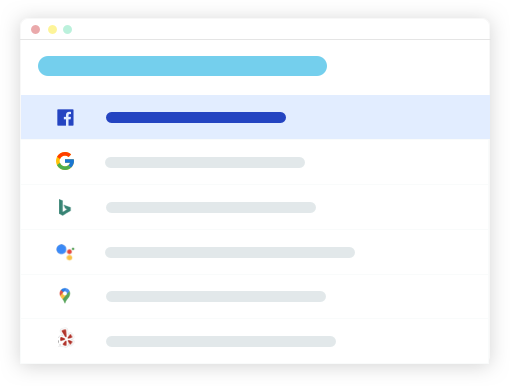Click the gray placeholder bar beside Google

pos(205,162)
